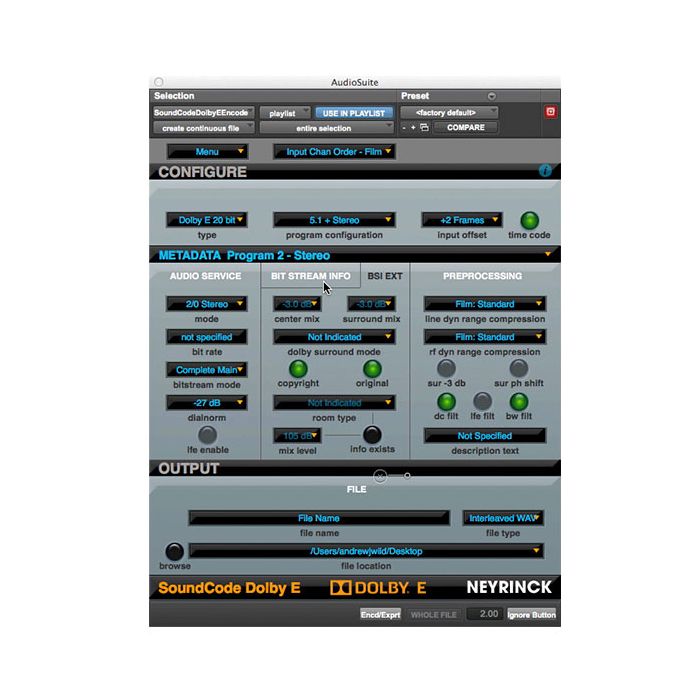Screen dimensions: 700x700
Task: Click the circled X icon in Output header
Action: [380, 476]
